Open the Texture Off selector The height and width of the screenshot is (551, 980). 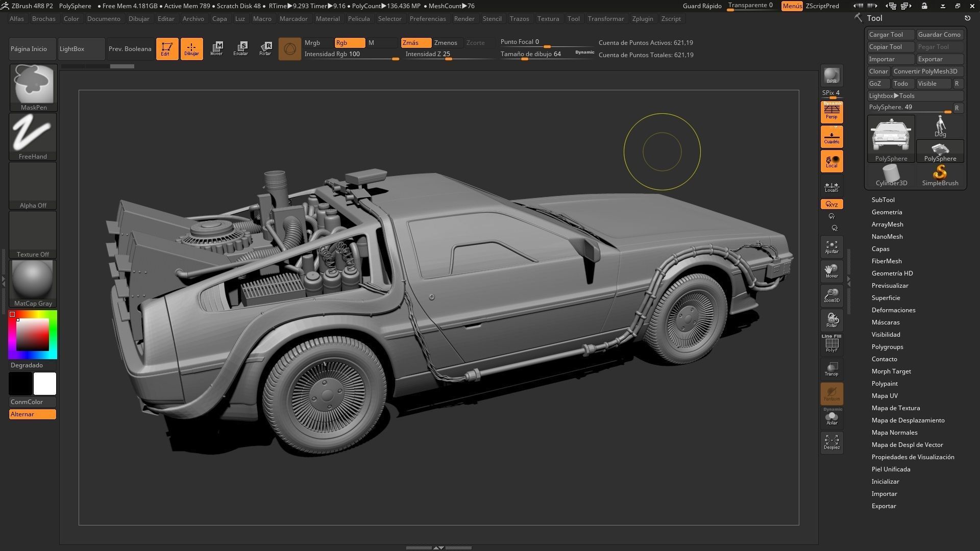[33, 234]
